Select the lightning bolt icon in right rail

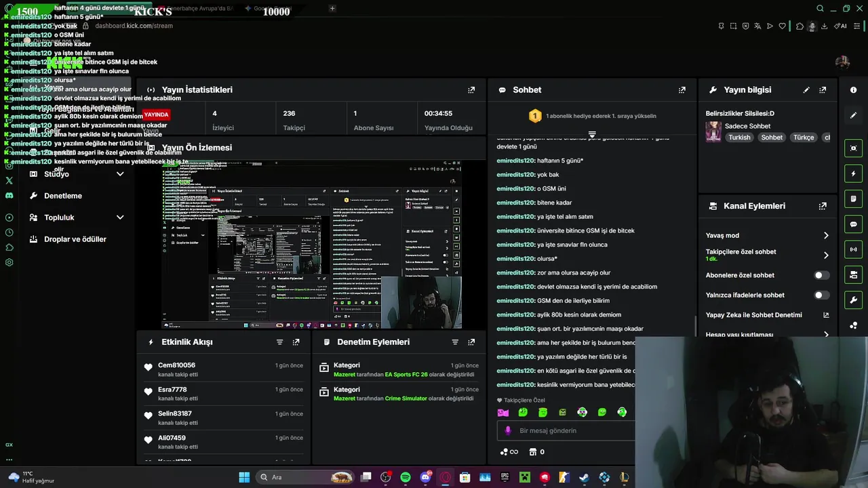pyautogui.click(x=853, y=174)
